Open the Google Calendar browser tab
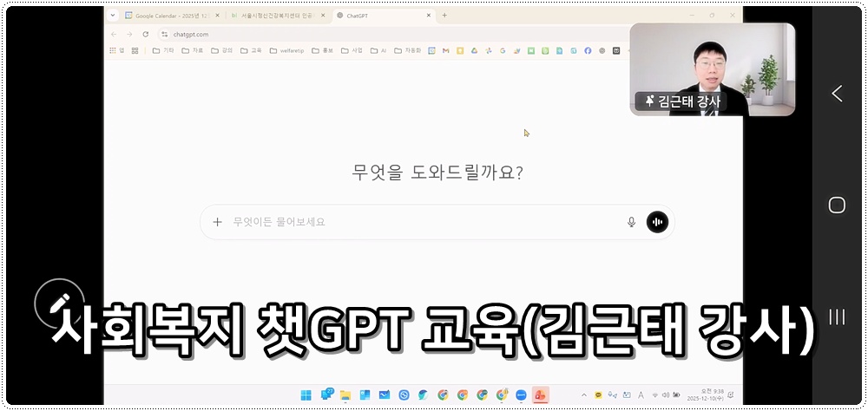Viewport: 868px width, 411px height. (170, 16)
